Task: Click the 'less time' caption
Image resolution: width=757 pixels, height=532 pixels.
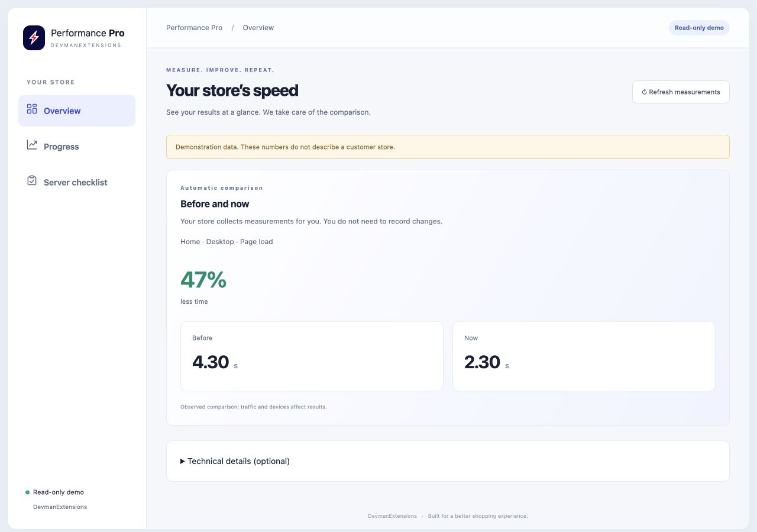Action: coord(194,301)
